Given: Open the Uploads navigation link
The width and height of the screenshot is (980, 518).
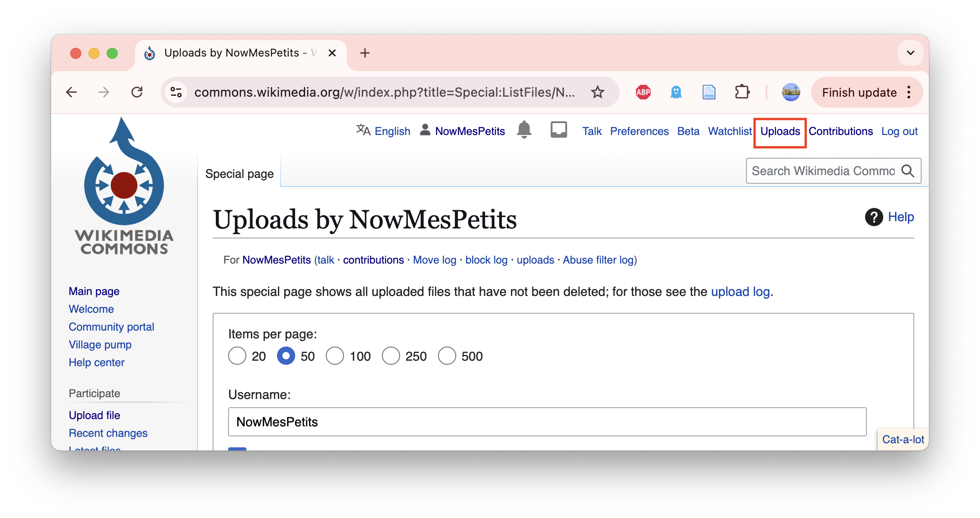Looking at the screenshot, I should coord(780,131).
